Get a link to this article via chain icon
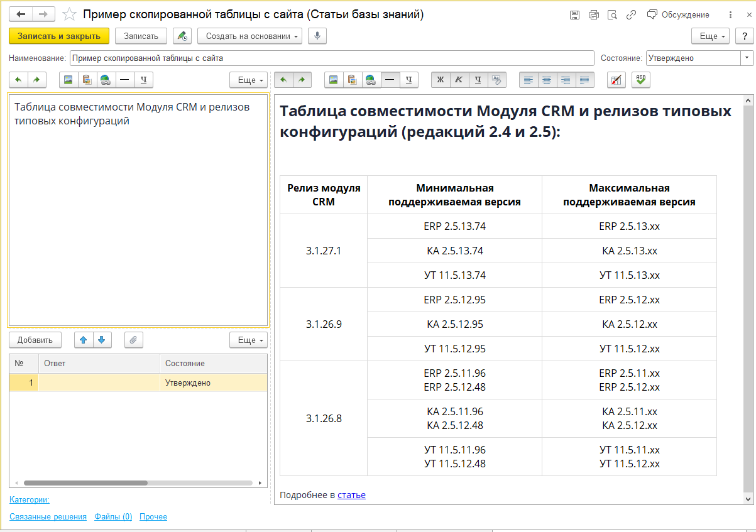Image resolution: width=756 pixels, height=532 pixels. coord(631,14)
